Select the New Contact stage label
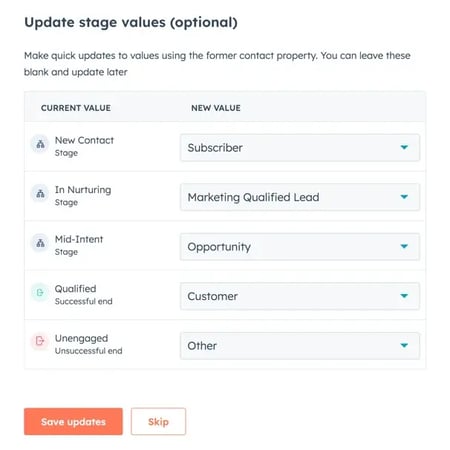Viewport: 450px width, 450px height. tap(84, 140)
